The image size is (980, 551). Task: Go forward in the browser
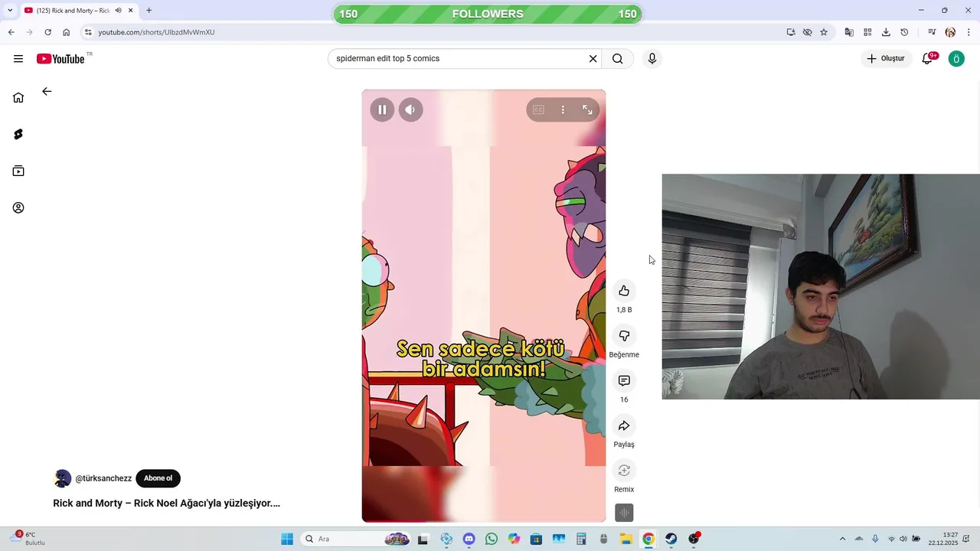click(x=29, y=32)
